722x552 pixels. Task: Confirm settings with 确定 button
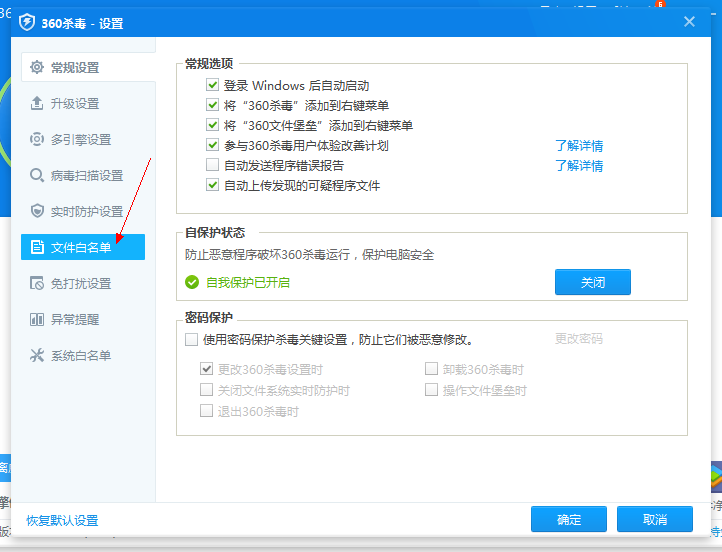[569, 519]
